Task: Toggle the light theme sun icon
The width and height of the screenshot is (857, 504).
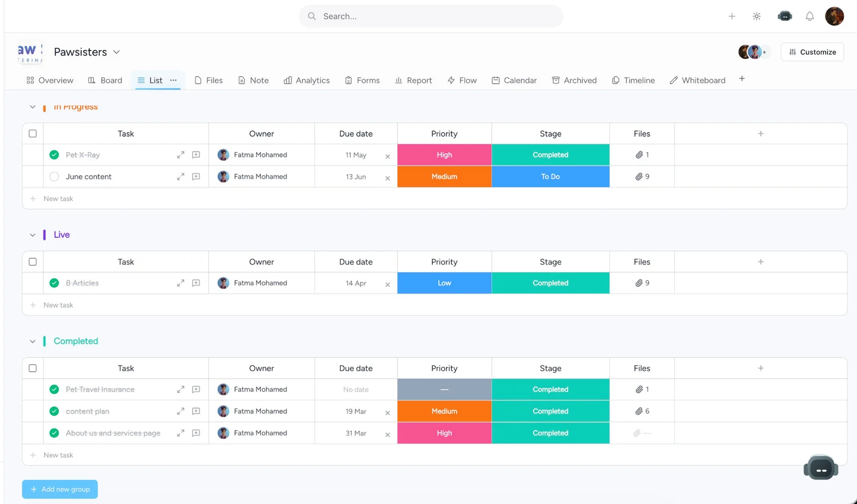Action: [757, 16]
